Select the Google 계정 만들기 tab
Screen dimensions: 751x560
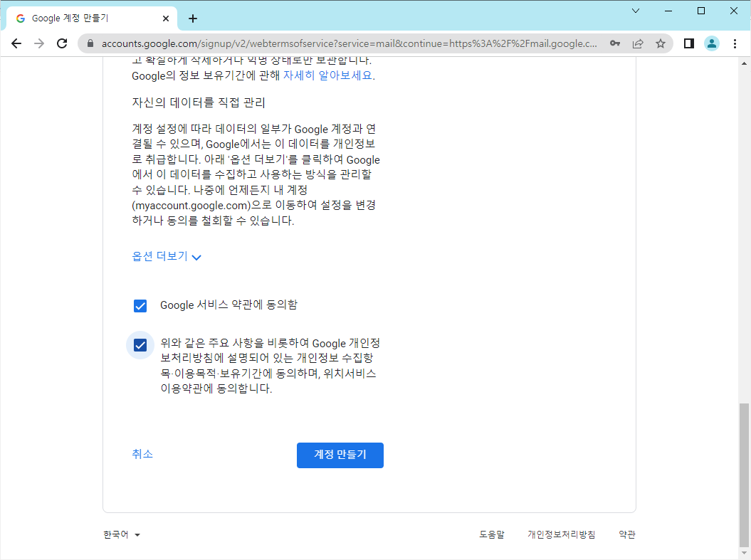click(x=92, y=19)
